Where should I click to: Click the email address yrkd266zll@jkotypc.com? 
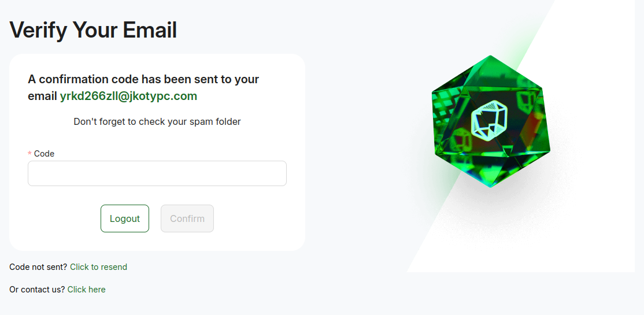pyautogui.click(x=128, y=96)
